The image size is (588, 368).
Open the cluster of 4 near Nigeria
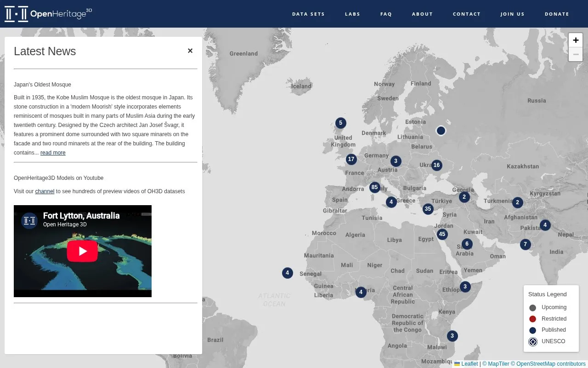(x=361, y=292)
